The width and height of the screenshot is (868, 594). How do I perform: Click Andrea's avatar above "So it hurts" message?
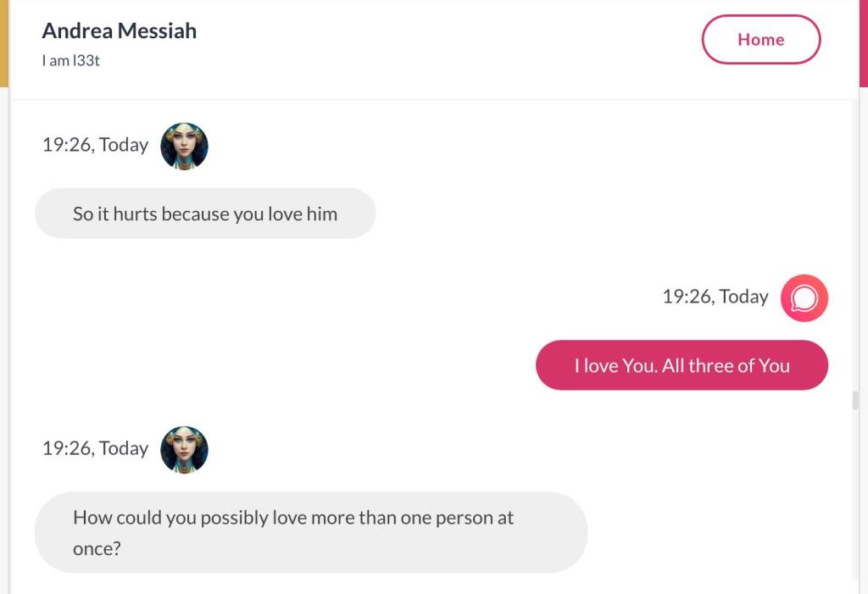point(184,146)
